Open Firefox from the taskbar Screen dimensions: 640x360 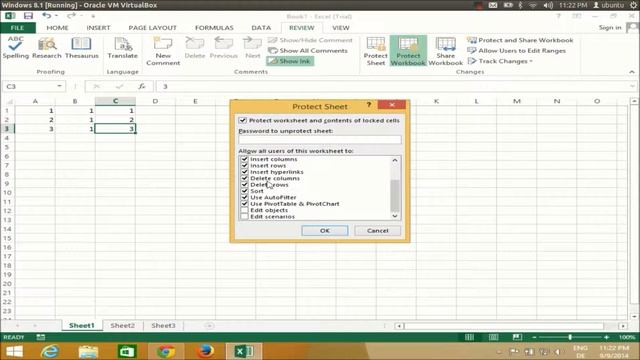coord(205,351)
